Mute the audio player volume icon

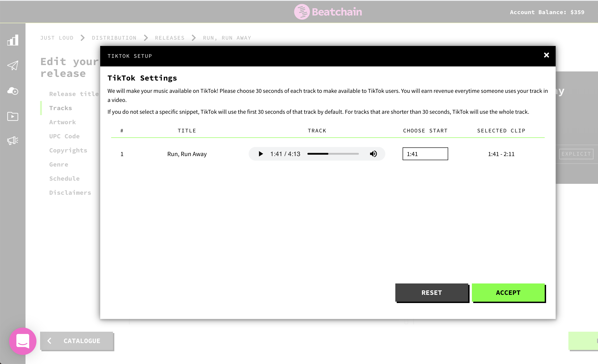pos(373,154)
